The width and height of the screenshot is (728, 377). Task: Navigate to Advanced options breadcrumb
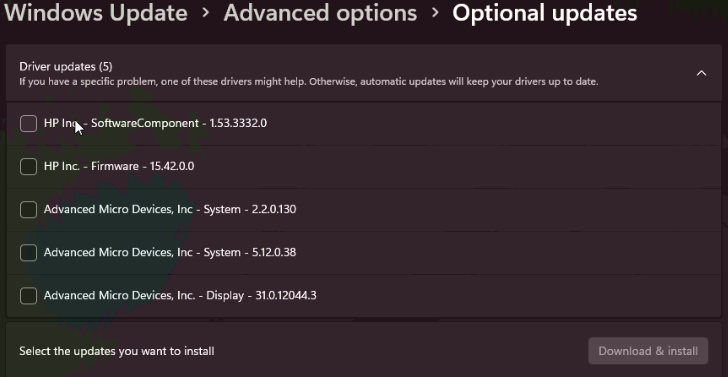coord(320,13)
